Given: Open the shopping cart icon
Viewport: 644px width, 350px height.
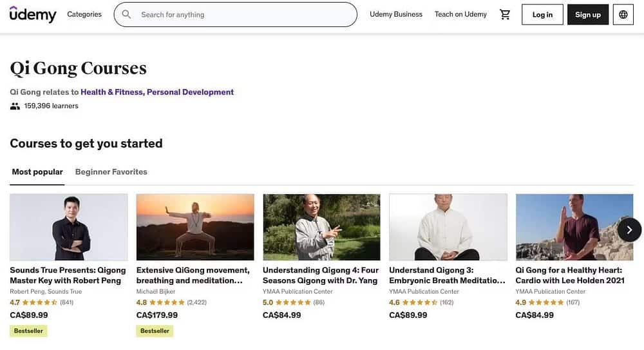Looking at the screenshot, I should pyautogui.click(x=505, y=14).
